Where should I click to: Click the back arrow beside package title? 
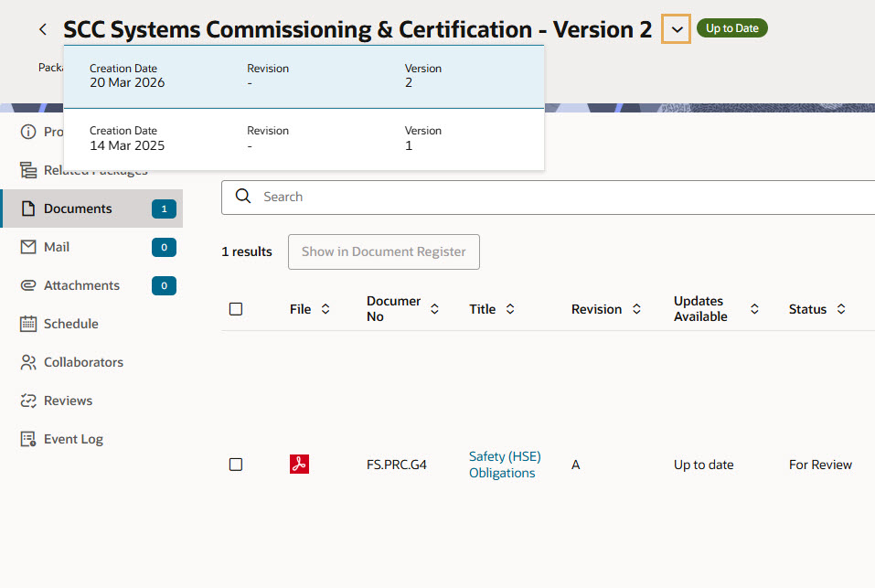[43, 29]
